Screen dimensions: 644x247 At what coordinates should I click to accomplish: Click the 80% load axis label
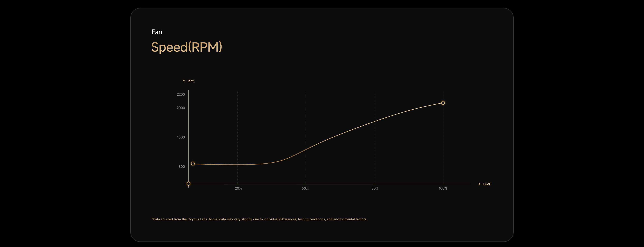pyautogui.click(x=375, y=188)
